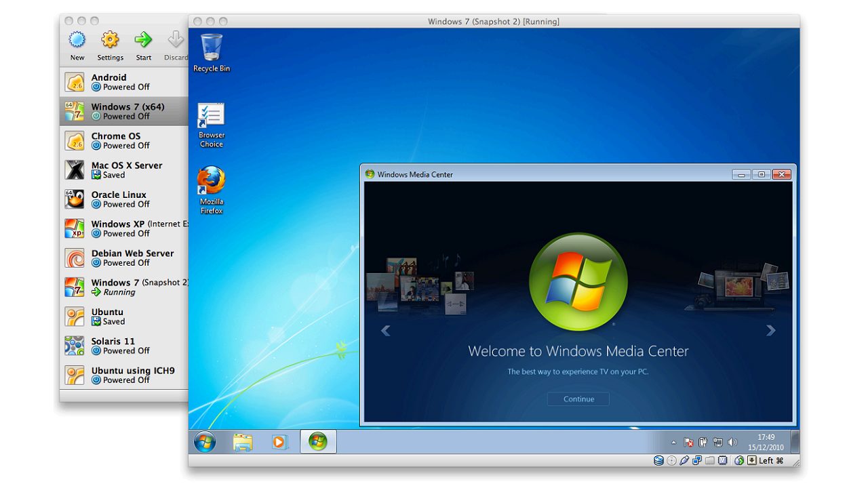Viewport: 868px width, 488px height.
Task: Select the Ubuntu using ICH9 virtual machine
Action: (x=124, y=375)
